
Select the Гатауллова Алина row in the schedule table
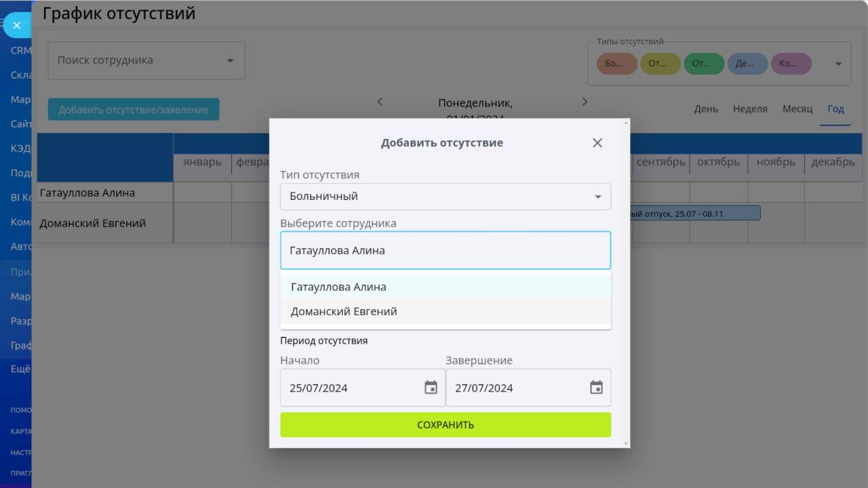105,192
